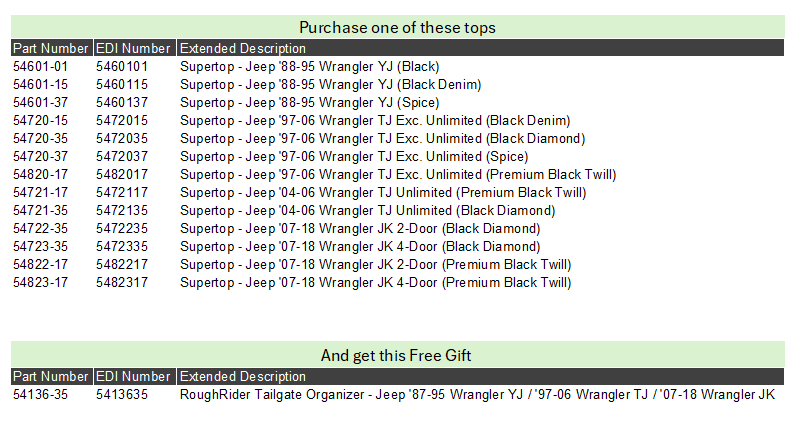Image resolution: width=795 pixels, height=441 pixels.
Task: Select first table's Extended Description header
Action: [x=480, y=48]
